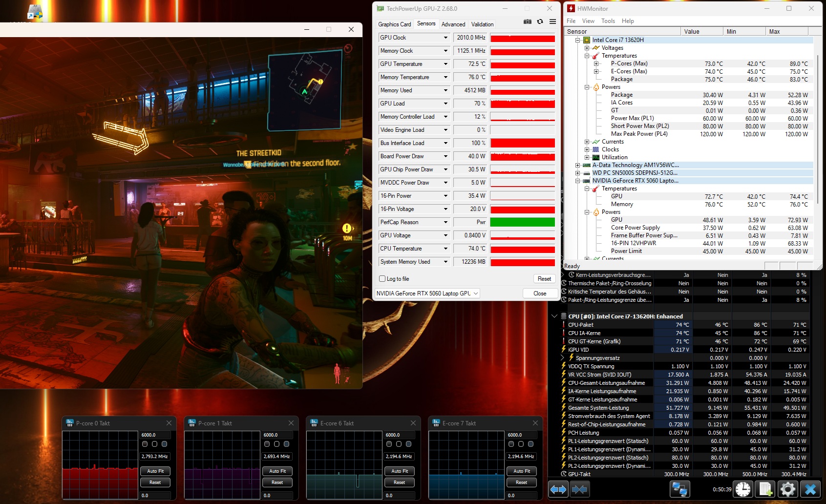Click the GPU-Z screenshot camera icon
This screenshot has width=826, height=504.
coord(527,21)
